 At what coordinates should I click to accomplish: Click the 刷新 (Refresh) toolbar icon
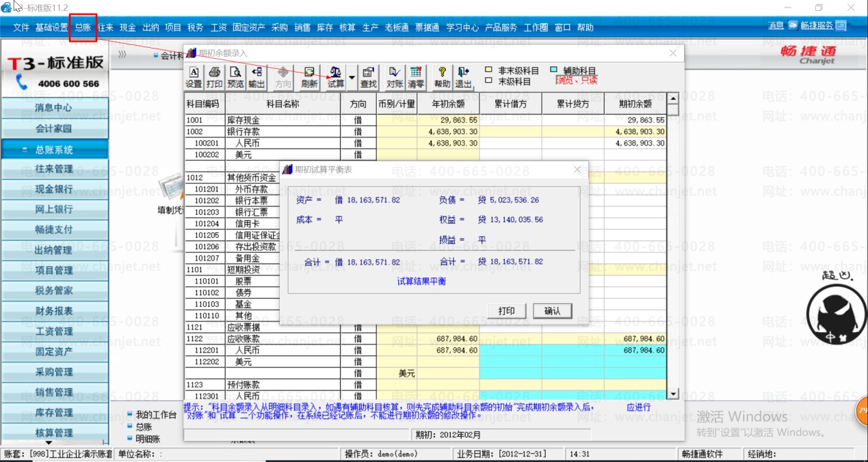[309, 77]
